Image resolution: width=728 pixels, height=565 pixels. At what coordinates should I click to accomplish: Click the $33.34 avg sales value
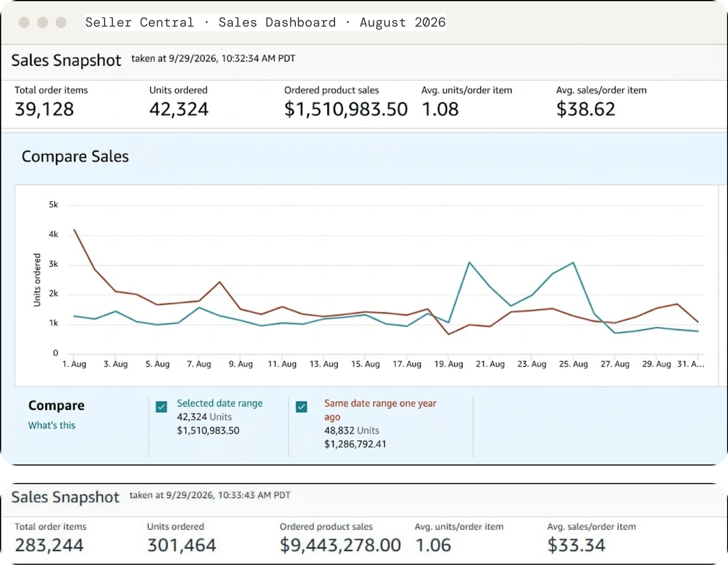576,545
